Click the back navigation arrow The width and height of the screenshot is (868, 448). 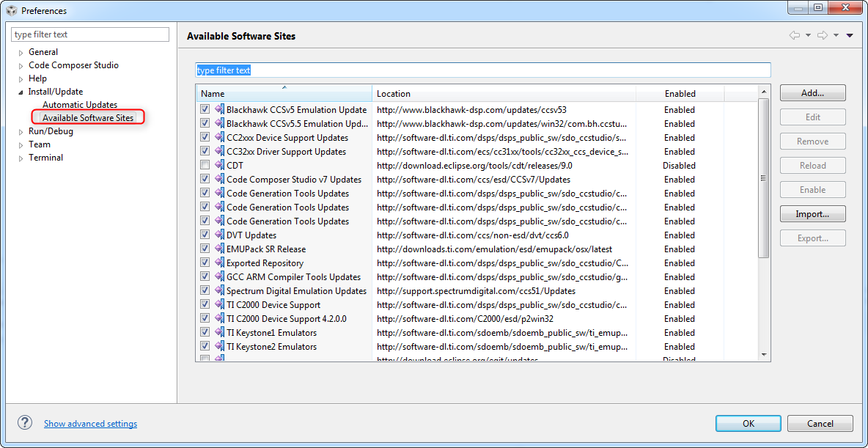[x=794, y=34]
